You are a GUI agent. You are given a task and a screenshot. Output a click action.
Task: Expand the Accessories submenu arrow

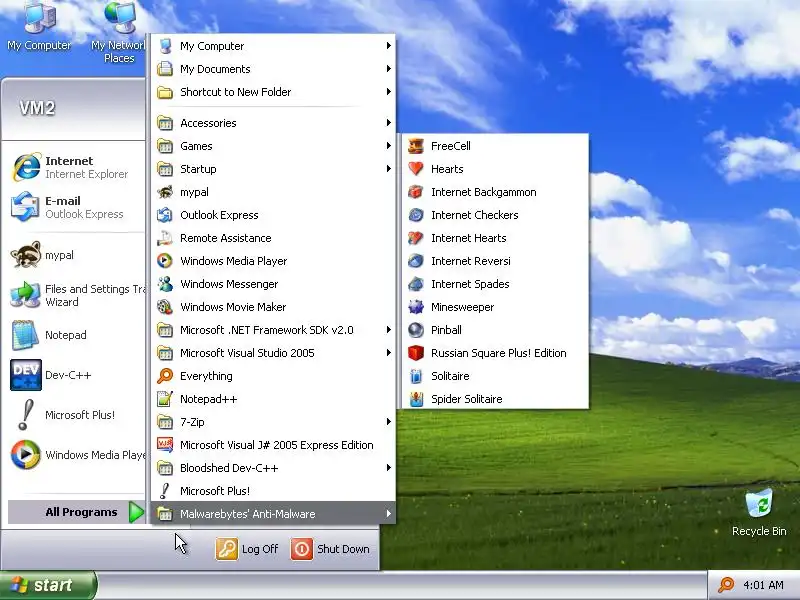pyautogui.click(x=389, y=123)
